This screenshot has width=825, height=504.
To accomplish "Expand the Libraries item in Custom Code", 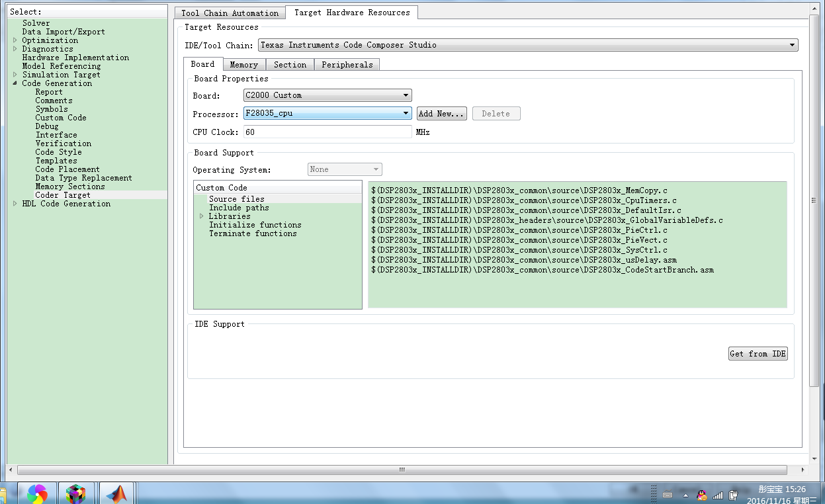I will pyautogui.click(x=202, y=216).
